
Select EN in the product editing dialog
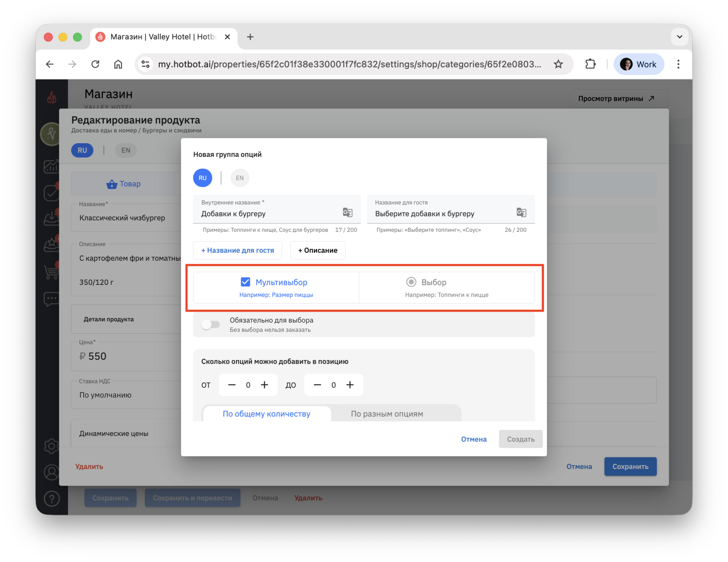pos(126,150)
